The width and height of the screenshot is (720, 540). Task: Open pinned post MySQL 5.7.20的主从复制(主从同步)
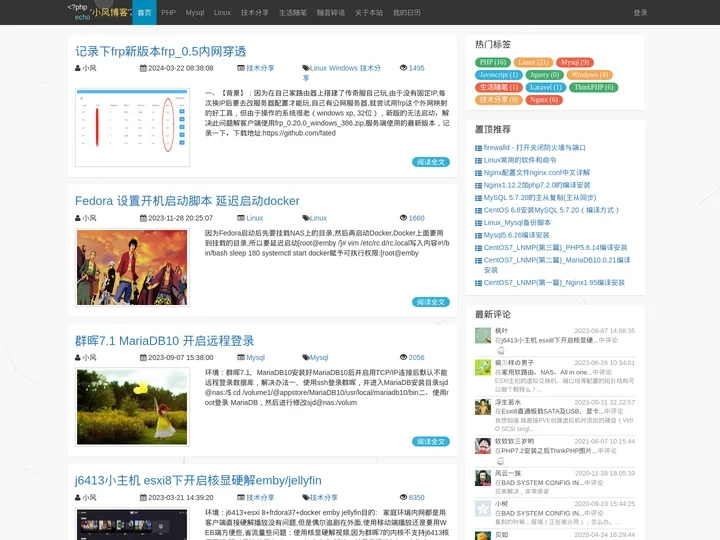540,197
